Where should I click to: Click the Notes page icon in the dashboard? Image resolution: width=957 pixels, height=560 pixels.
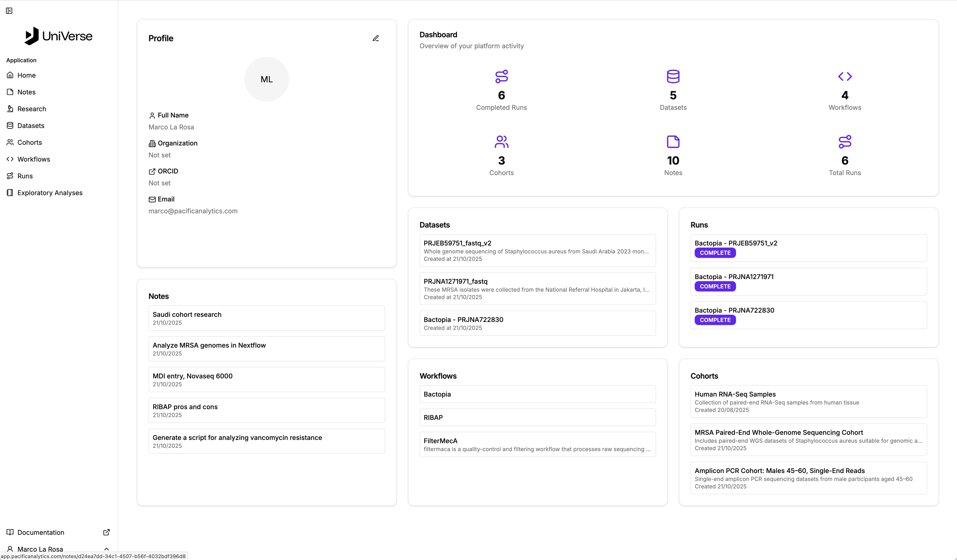[x=673, y=142]
